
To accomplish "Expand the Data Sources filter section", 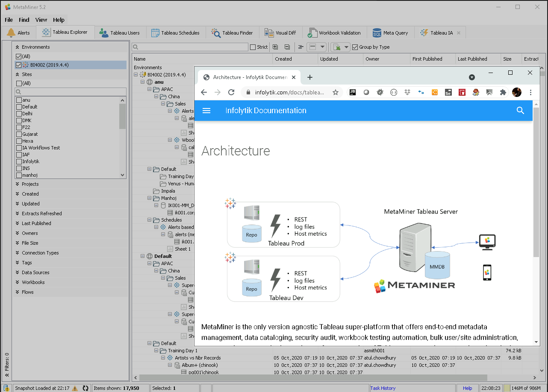I will point(18,272).
